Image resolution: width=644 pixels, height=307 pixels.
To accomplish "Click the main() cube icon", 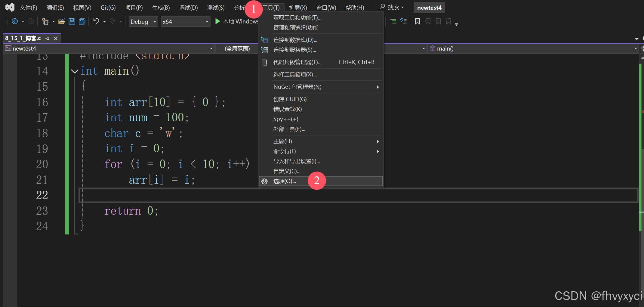I will point(433,48).
